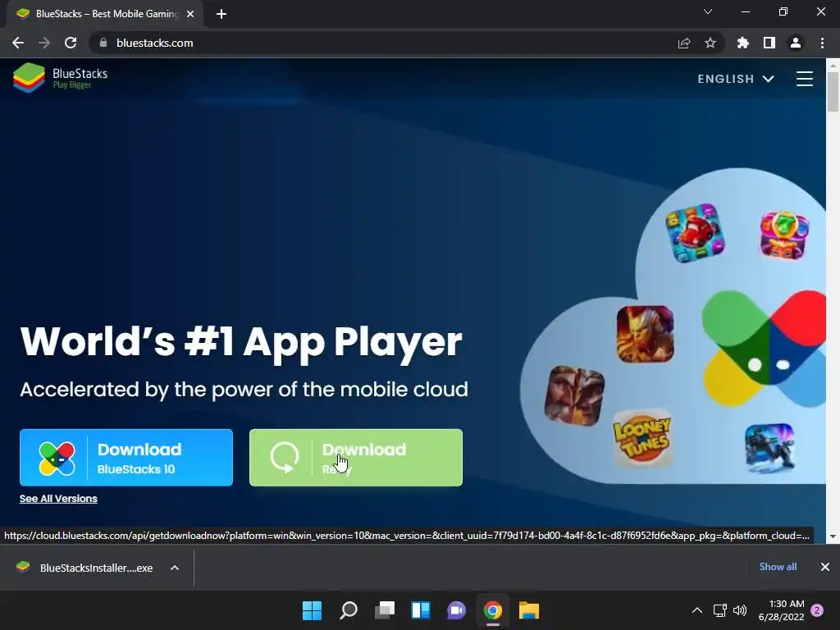Open the notification badge showing 2
The height and width of the screenshot is (630, 840).
pyautogui.click(x=817, y=610)
